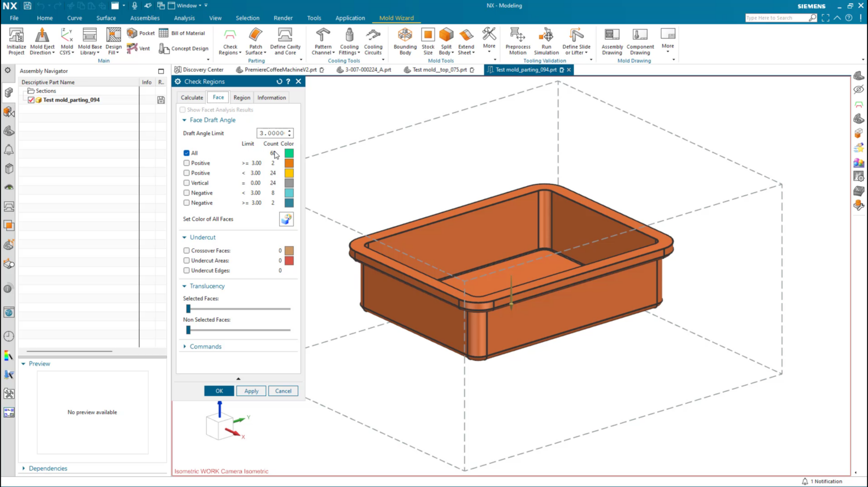
Task: Select the Vent tool
Action: [139, 48]
